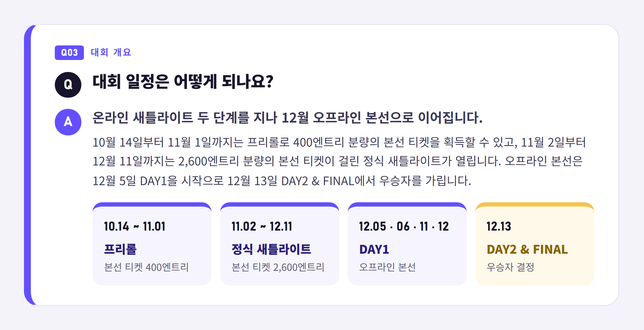Click 본선 티켓 400엔트리 caption

point(146,267)
